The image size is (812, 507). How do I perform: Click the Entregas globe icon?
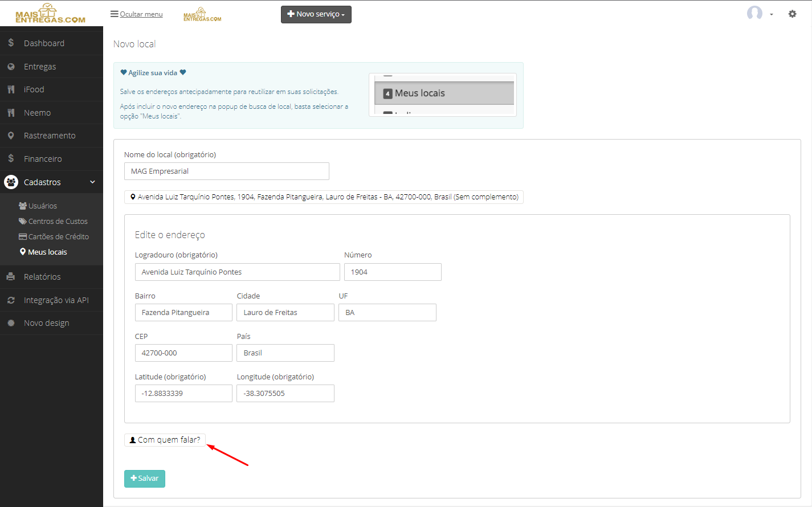coord(11,67)
